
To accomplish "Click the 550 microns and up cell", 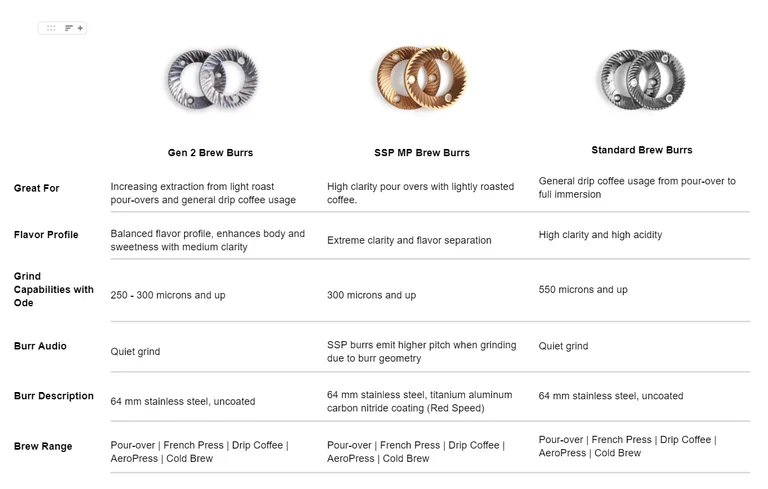I will 583,290.
